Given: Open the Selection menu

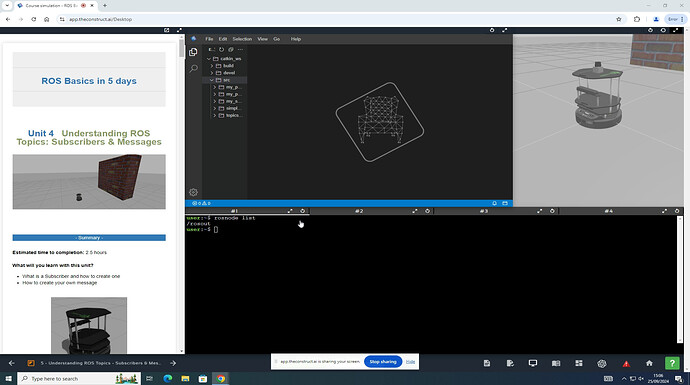Looking at the screenshot, I should (242, 39).
